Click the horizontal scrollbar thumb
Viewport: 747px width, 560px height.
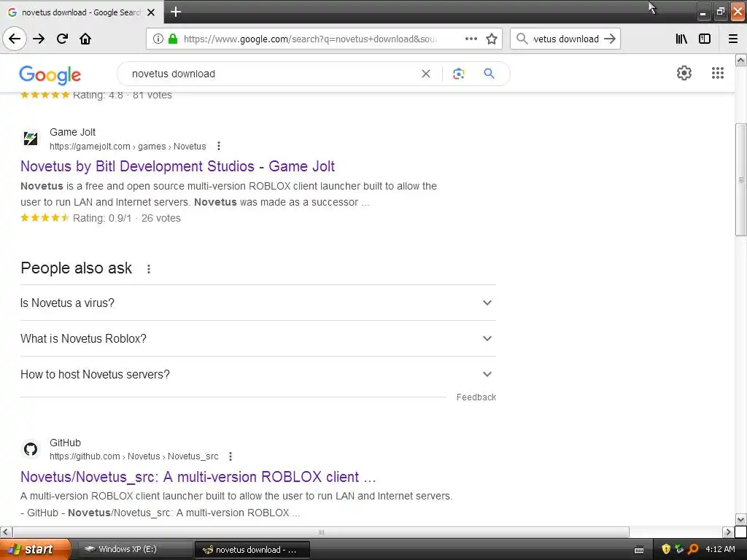pyautogui.click(x=321, y=532)
